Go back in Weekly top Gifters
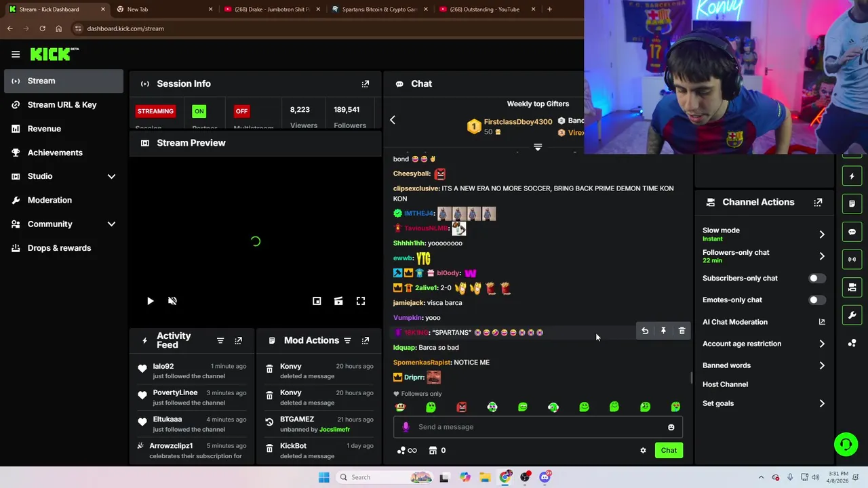868x488 pixels. [392, 120]
